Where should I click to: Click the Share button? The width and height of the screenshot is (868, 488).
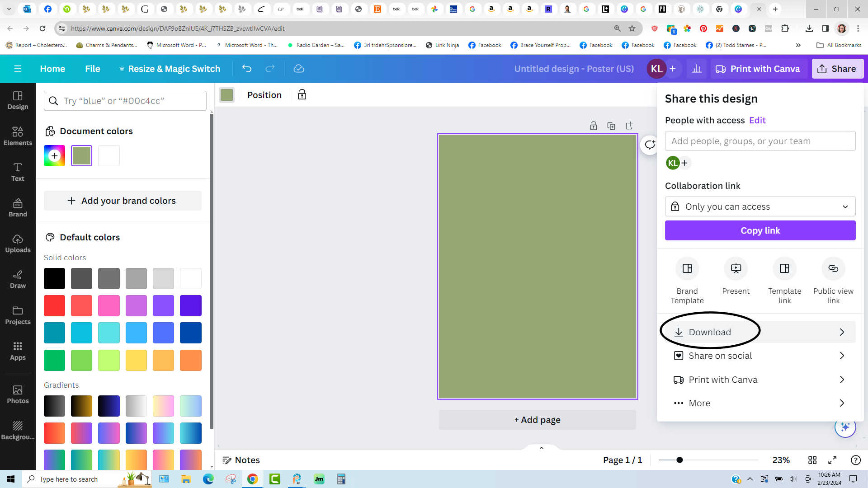pyautogui.click(x=837, y=69)
